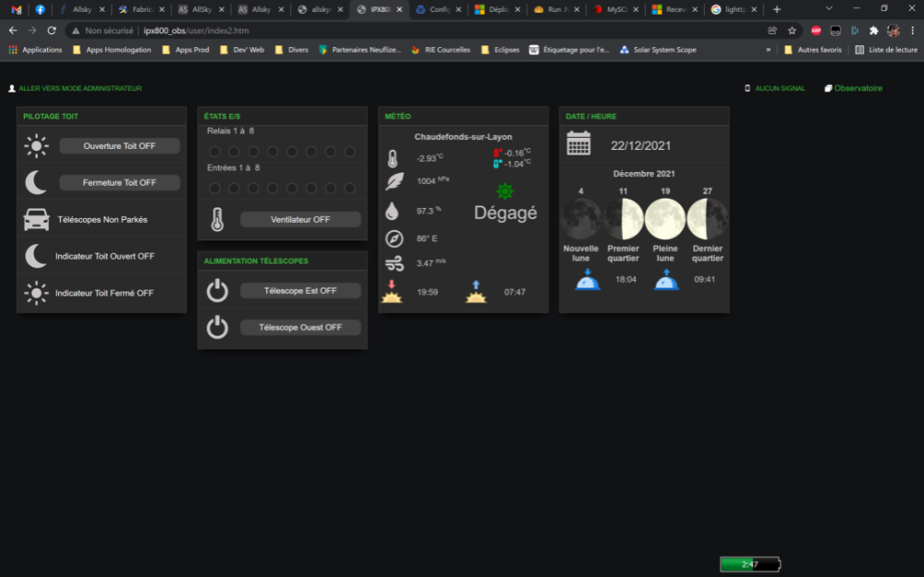
Task: Click the sun icon beside Ouverture Toit
Action: point(36,145)
